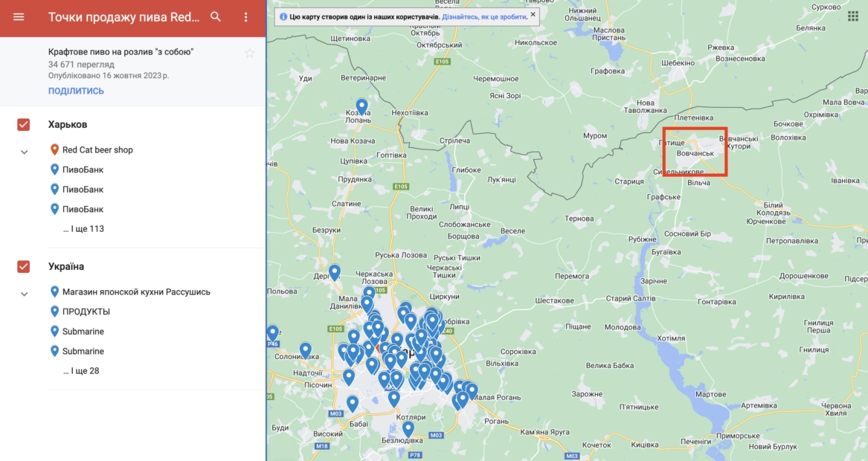Click the Україна layer title
The height and width of the screenshot is (461, 868).
tap(66, 267)
